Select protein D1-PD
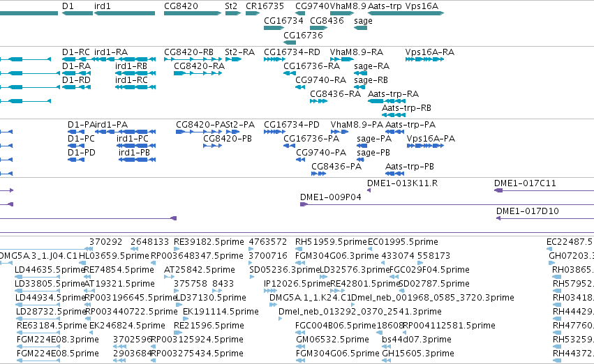The width and height of the screenshot is (594, 364). pos(82,153)
